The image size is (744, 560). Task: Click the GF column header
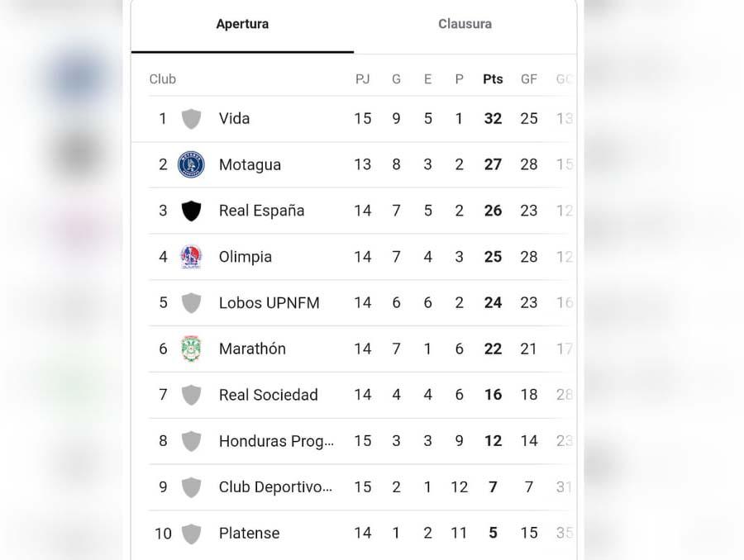point(529,79)
